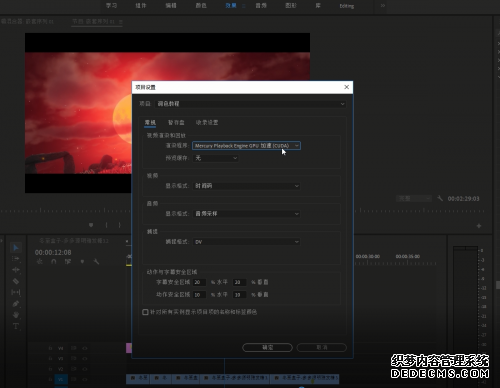Open the audio display format dropdown
Screen dimensions: 500x388
[x=246, y=214]
